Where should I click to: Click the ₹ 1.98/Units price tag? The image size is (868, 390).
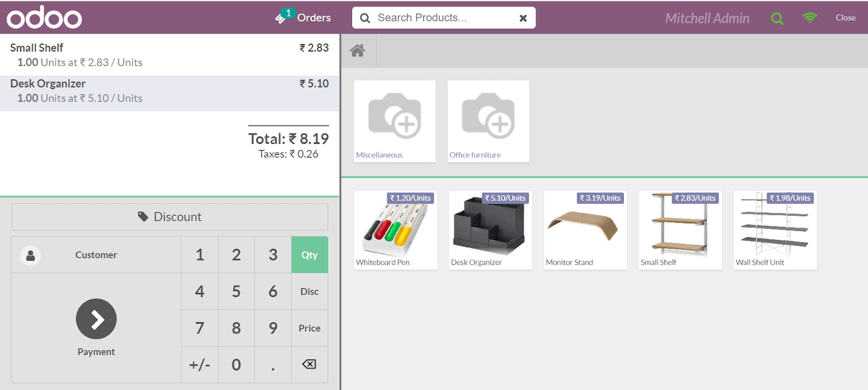pyautogui.click(x=790, y=198)
